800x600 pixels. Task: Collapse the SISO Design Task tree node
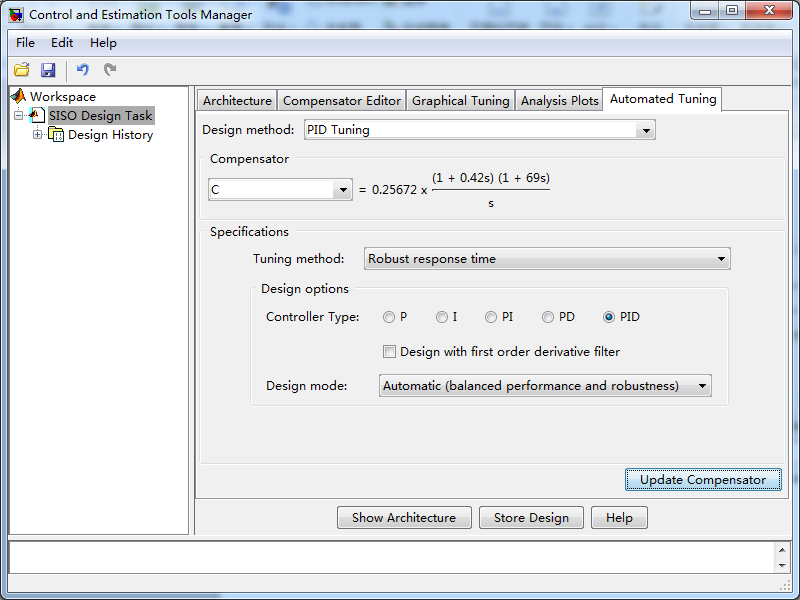(18, 115)
